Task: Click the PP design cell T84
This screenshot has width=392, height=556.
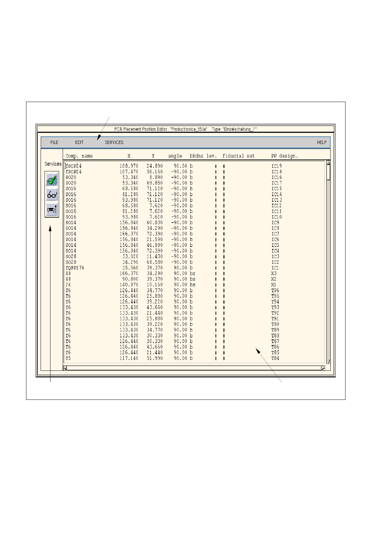Action: tap(275, 358)
